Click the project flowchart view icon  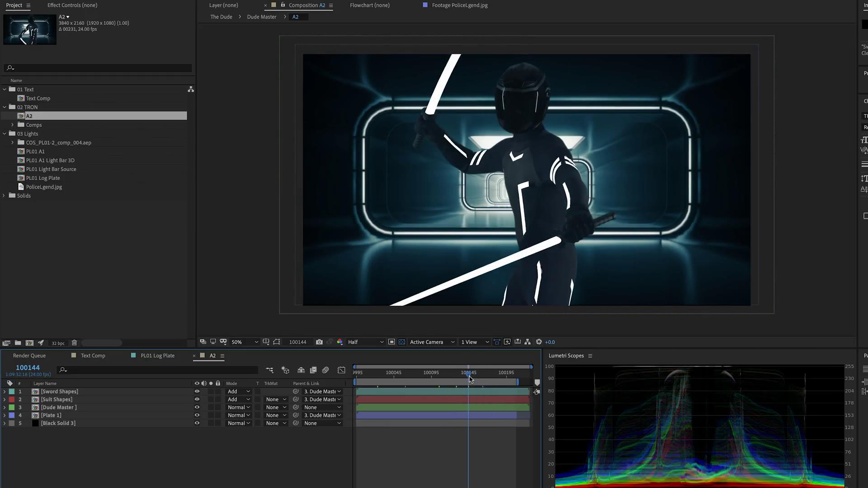pos(191,89)
